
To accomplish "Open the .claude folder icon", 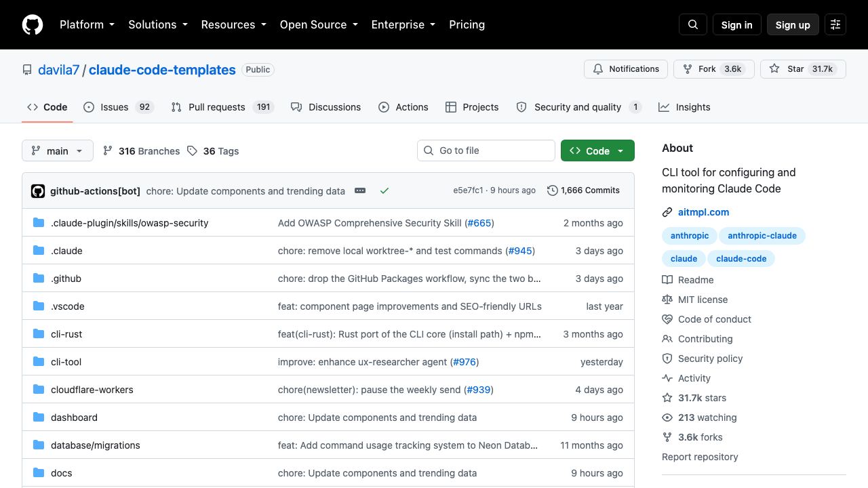I will click(39, 251).
